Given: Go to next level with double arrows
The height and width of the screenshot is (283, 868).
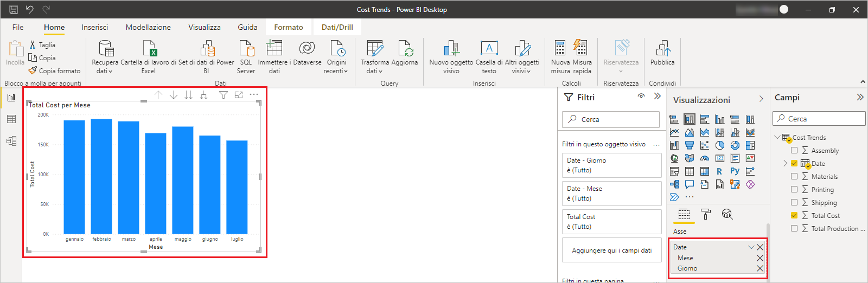Looking at the screenshot, I should [x=188, y=95].
